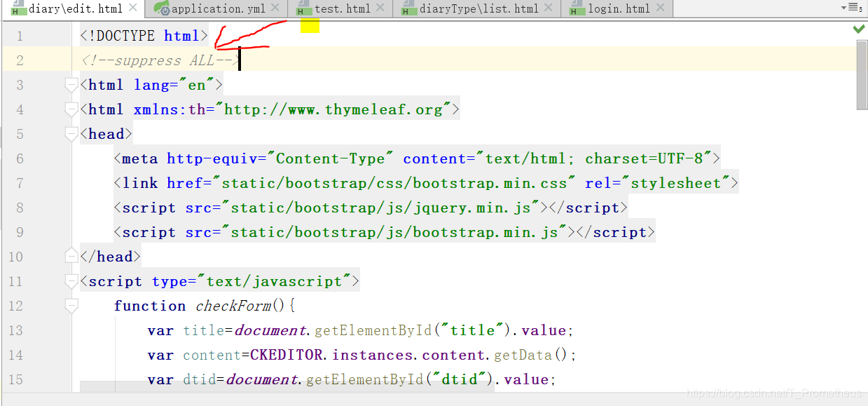Click the green inspection checkmark icon

coord(858,29)
